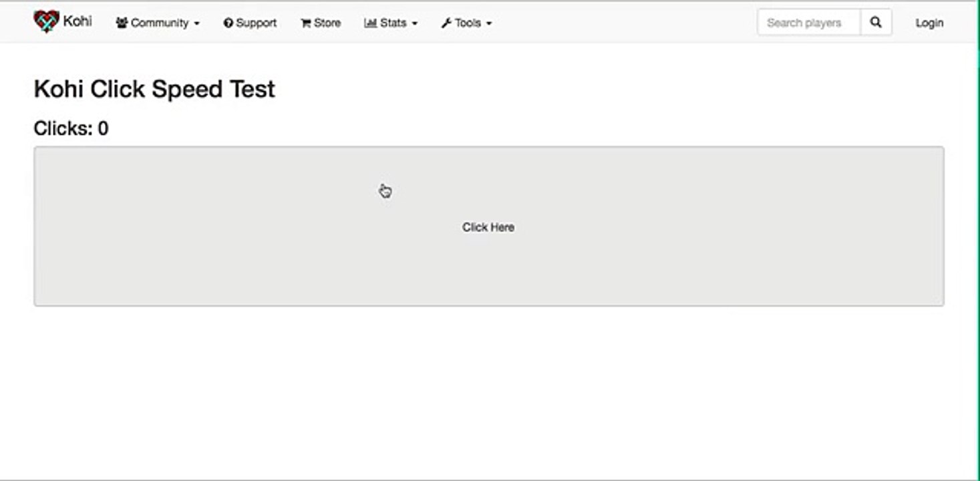Viewport: 980px width, 481px height.
Task: Click the Clicks: 0 counter text
Action: 71,128
